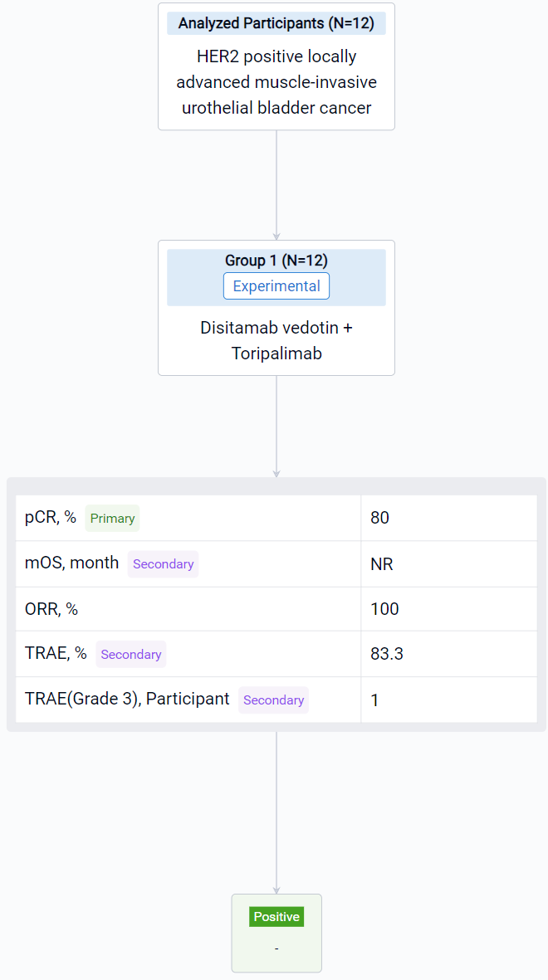548x980 pixels.
Task: Click the Group 1 (N=12) heading
Action: pos(276,261)
